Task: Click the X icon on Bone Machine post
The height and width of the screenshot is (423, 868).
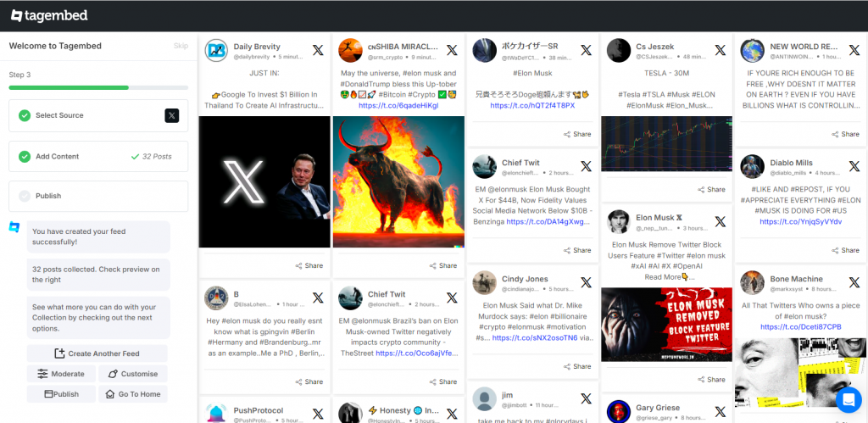Action: [x=854, y=282]
